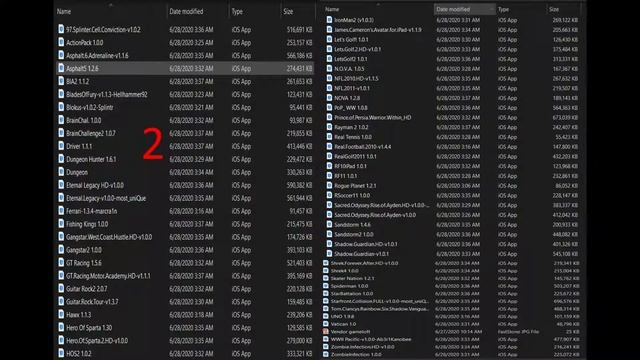Click the icon next to Rayman 2 1.0.2

329,127
